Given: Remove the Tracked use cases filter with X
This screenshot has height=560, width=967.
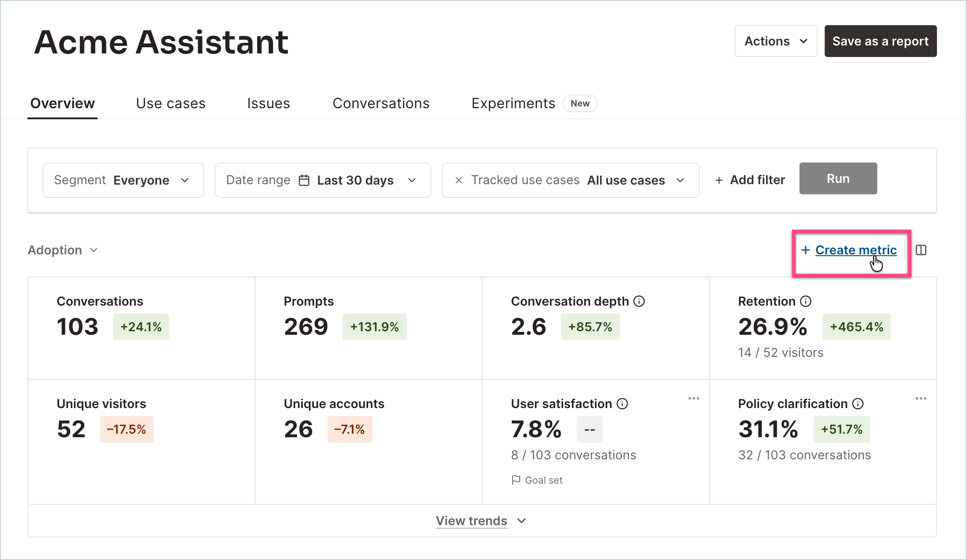Looking at the screenshot, I should pos(459,180).
